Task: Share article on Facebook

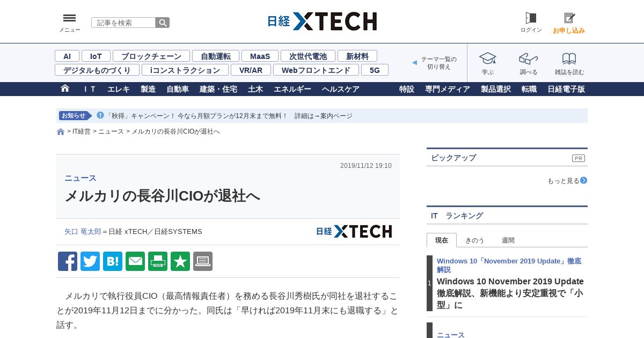Action: tap(68, 261)
